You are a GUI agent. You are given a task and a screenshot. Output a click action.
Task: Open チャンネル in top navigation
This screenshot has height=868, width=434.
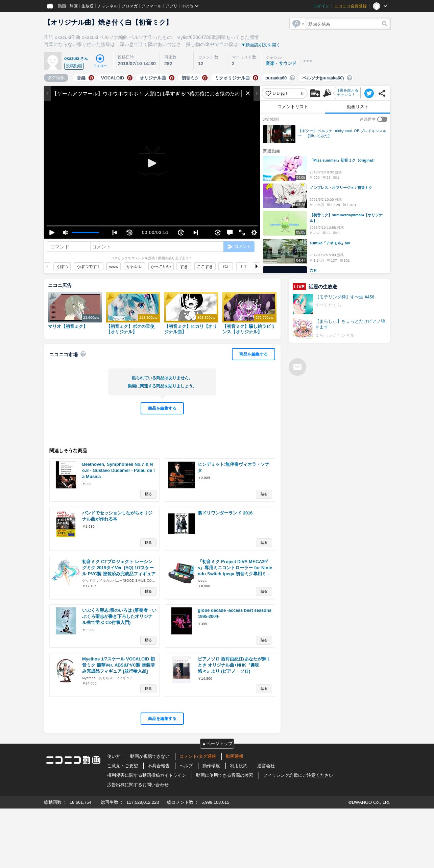click(107, 6)
